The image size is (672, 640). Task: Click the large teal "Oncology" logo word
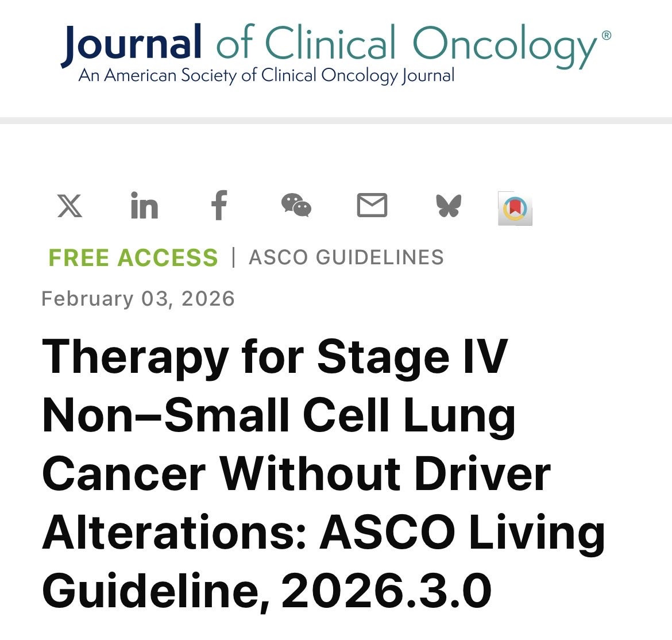[x=504, y=47]
